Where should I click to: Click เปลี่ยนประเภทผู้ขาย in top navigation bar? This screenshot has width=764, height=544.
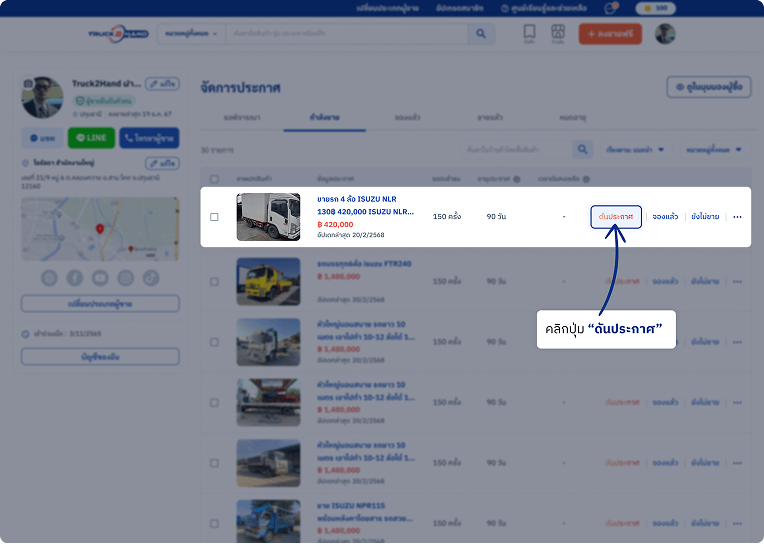click(388, 8)
